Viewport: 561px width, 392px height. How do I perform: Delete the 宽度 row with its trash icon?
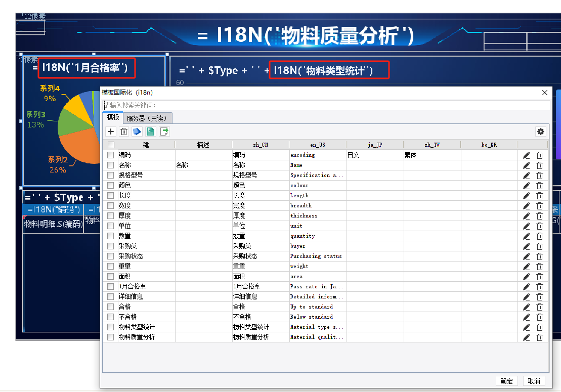coord(540,206)
